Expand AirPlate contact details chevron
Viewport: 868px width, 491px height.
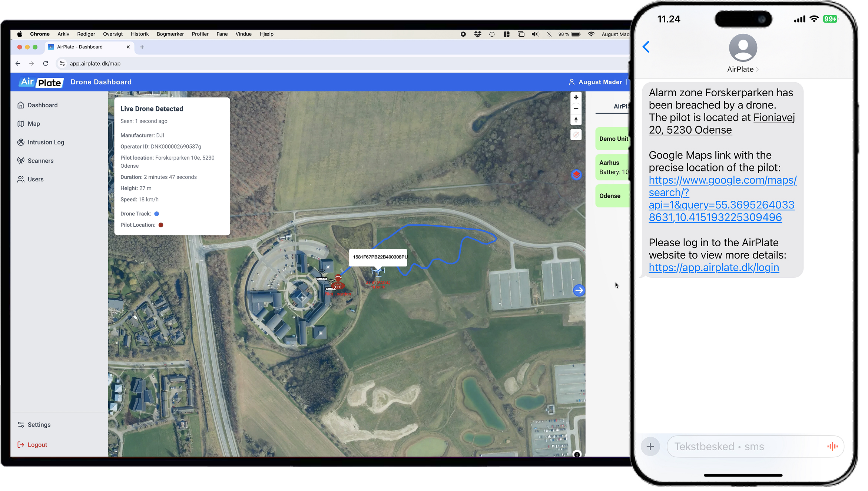(x=757, y=70)
